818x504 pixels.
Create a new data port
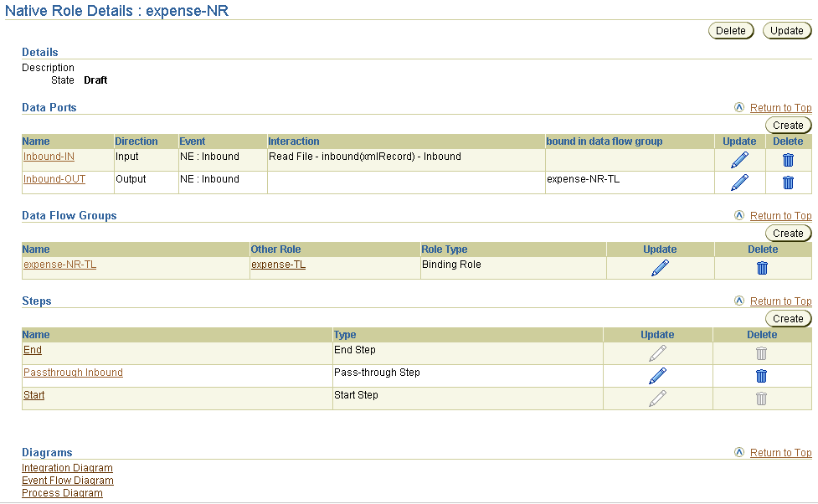[788, 126]
